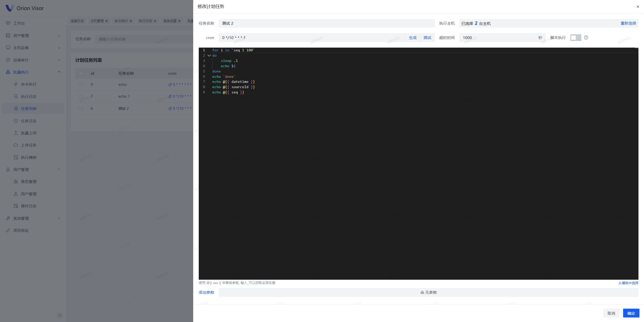Click the command execution (命令执行) lightning icon
The image size is (644, 322).
[x=16, y=84]
